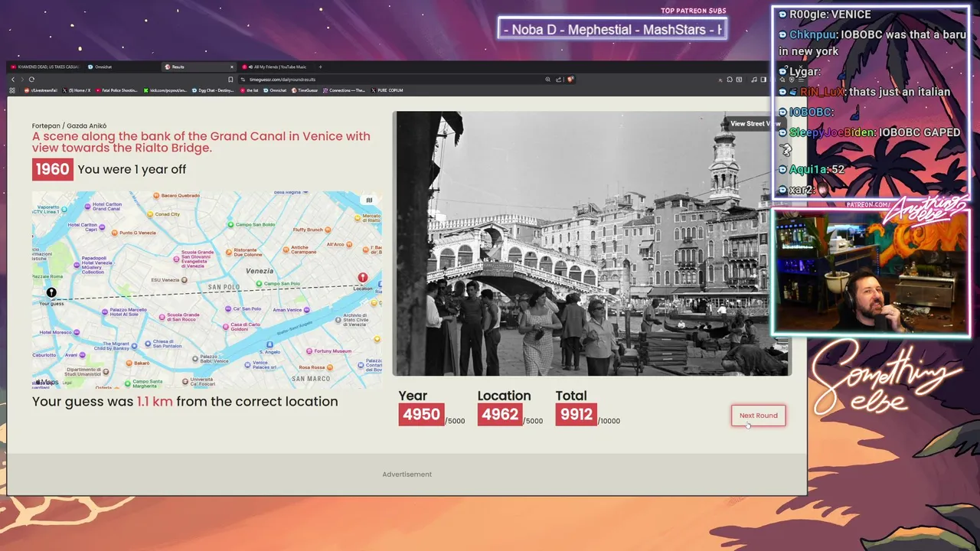Screen dimensions: 980x551
Task: Reload the page with the refresh icon
Action: pos(31,80)
